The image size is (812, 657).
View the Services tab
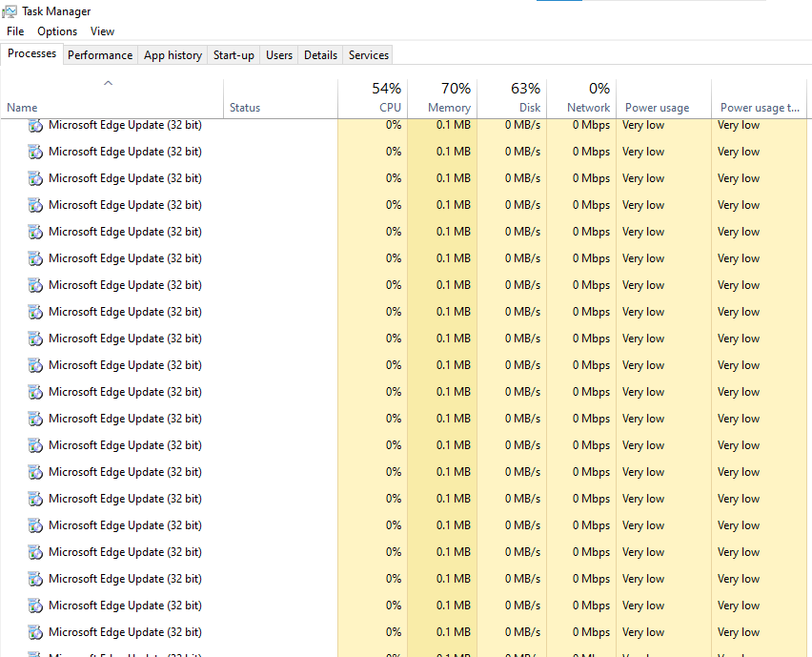(368, 55)
